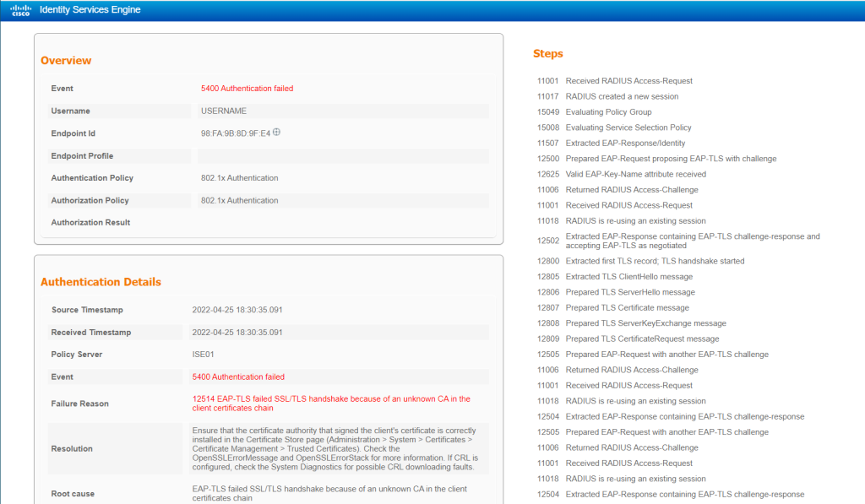Click the Identity Services Engine title
This screenshot has width=865, height=504.
click(90, 10)
